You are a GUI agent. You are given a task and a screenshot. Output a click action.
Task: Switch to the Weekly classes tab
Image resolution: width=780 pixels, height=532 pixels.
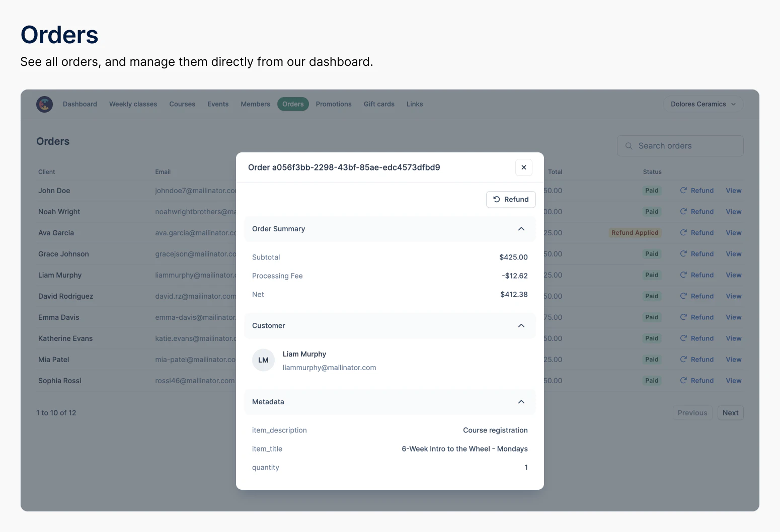click(x=133, y=104)
